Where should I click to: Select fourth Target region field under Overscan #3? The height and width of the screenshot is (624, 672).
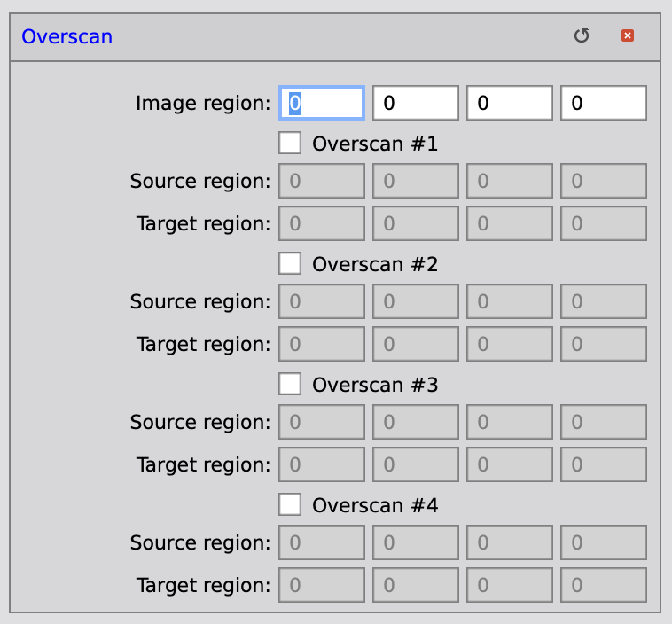(x=604, y=464)
